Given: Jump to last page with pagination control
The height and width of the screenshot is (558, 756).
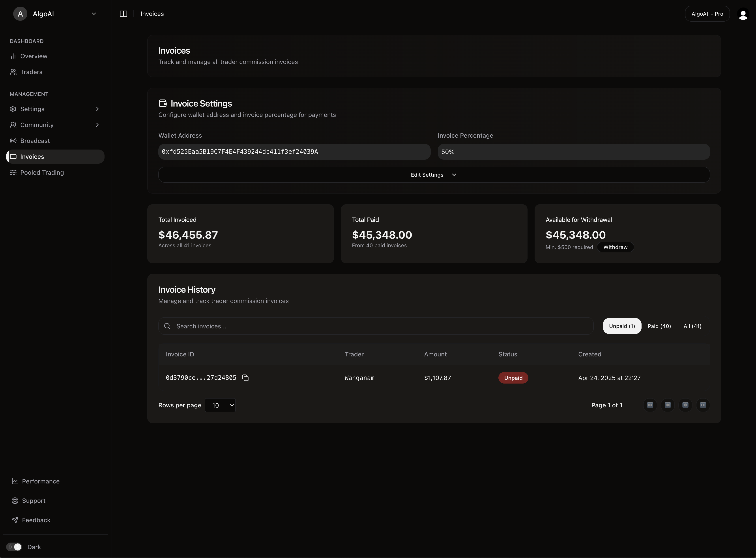Looking at the screenshot, I should point(703,405).
